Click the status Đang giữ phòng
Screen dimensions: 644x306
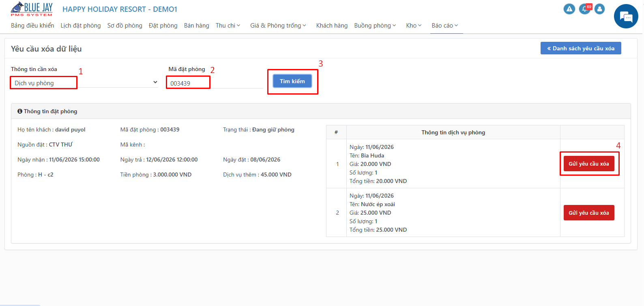point(273,130)
